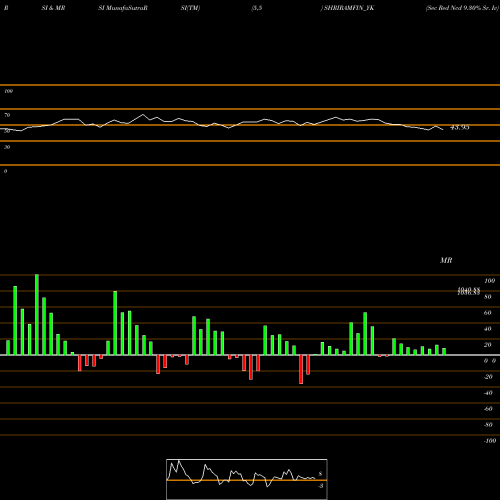Screen dimensions: 500x500
Task: Click the MR axis label 60
Action: [488, 313]
